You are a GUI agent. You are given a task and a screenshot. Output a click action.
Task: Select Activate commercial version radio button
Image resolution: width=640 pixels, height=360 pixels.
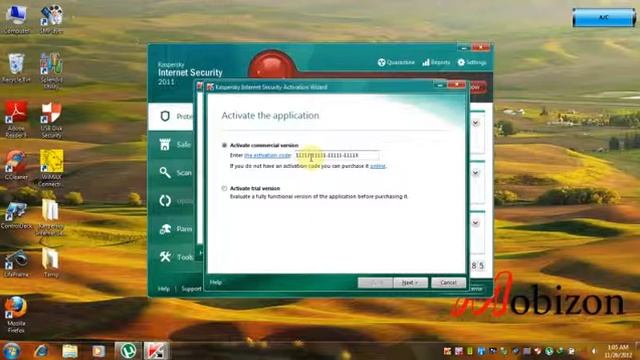point(224,145)
